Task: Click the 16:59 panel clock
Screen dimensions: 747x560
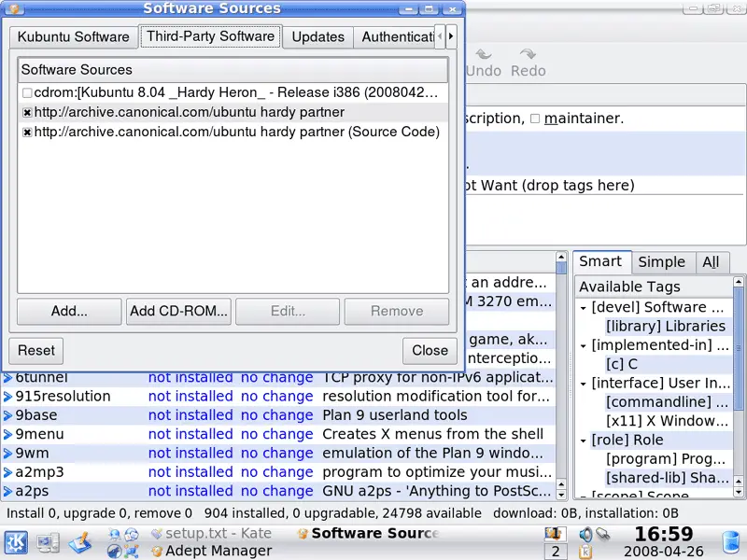Action: [x=664, y=534]
